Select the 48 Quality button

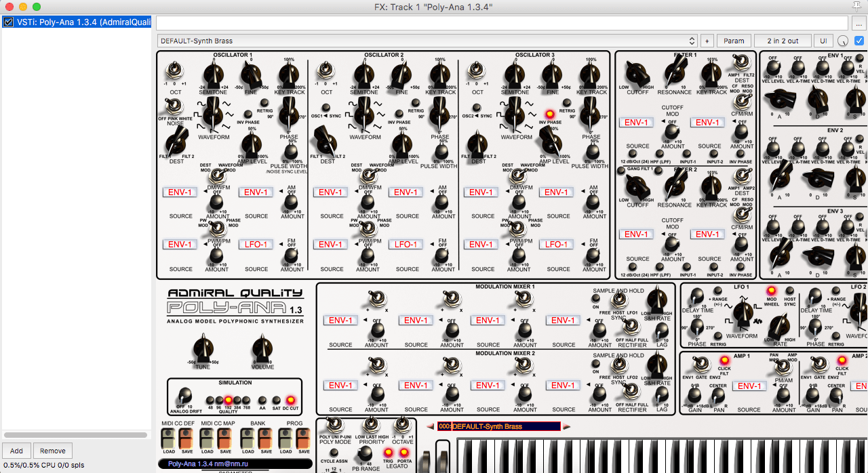pyautogui.click(x=210, y=400)
